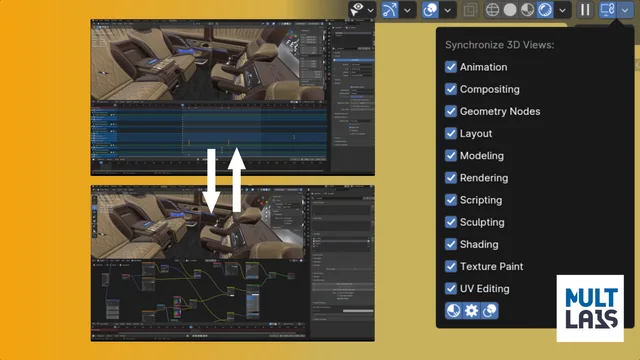Expand the dropdown beside the eye-cursor icon
Screen dimensions: 640x360
371,10
